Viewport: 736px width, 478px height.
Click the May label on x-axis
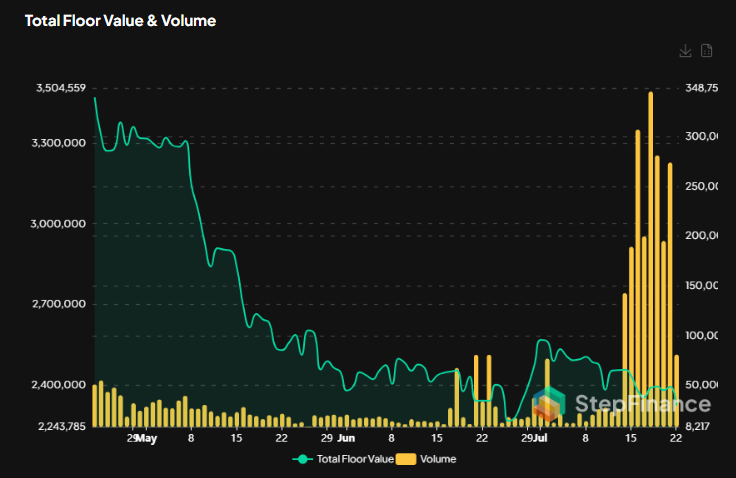click(146, 438)
